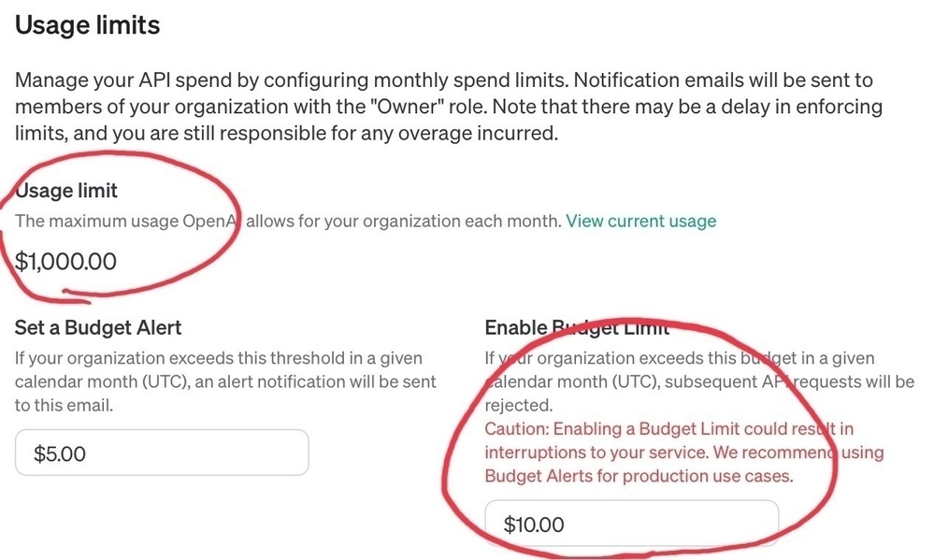Click "The maximum usage OpenAI allows" description
The image size is (934, 560).
click(x=288, y=221)
